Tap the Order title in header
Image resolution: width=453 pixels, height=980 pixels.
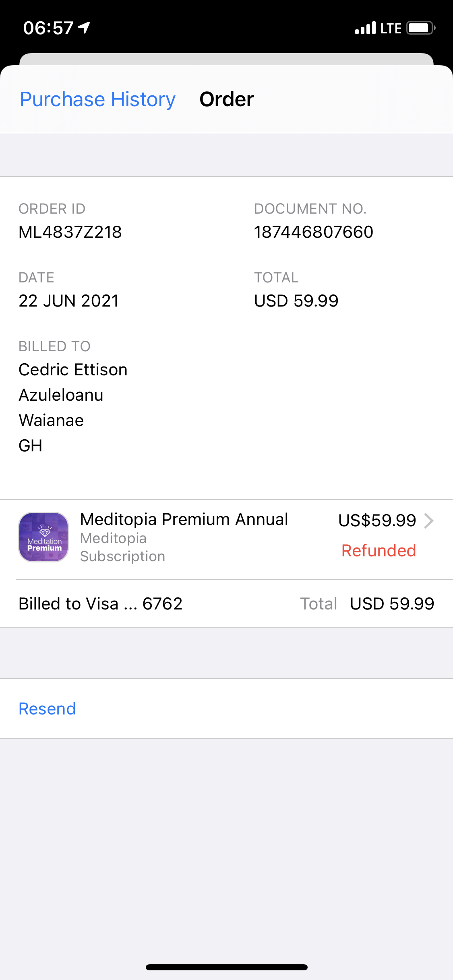227,99
